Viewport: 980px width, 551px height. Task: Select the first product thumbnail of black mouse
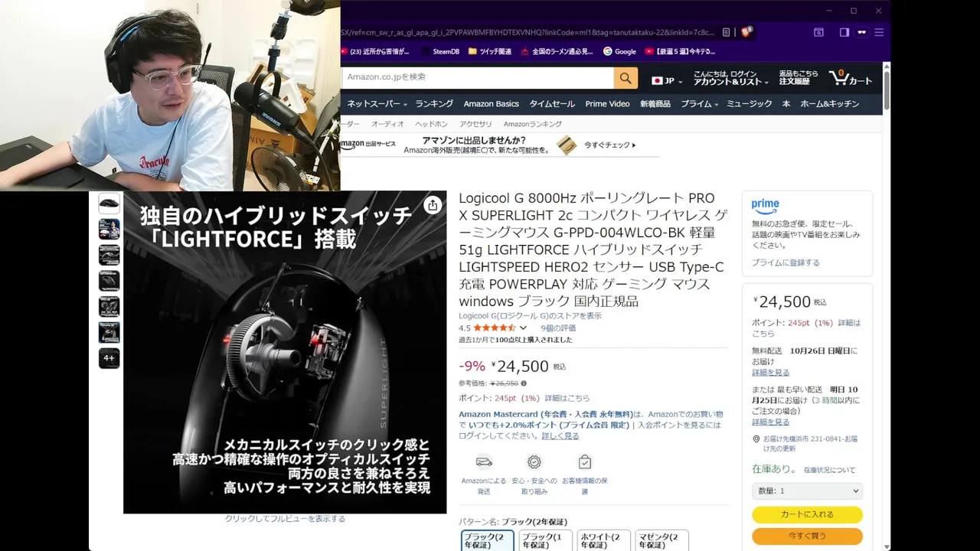pyautogui.click(x=109, y=204)
